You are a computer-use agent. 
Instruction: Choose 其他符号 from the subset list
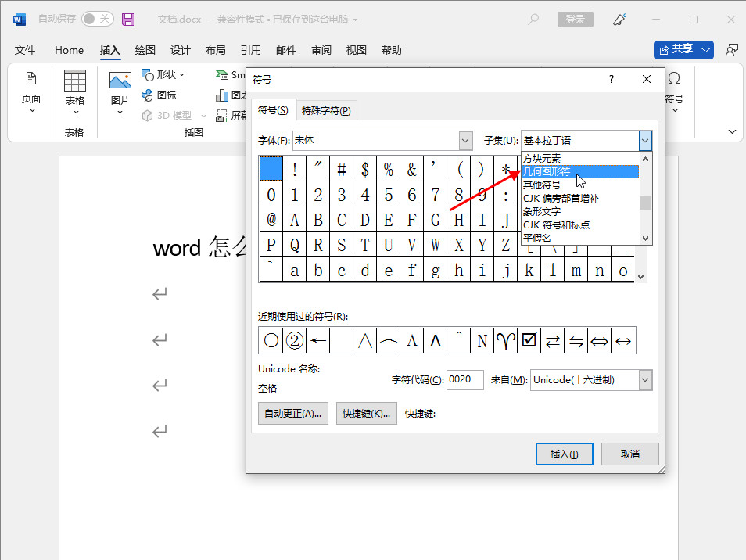[x=580, y=185]
